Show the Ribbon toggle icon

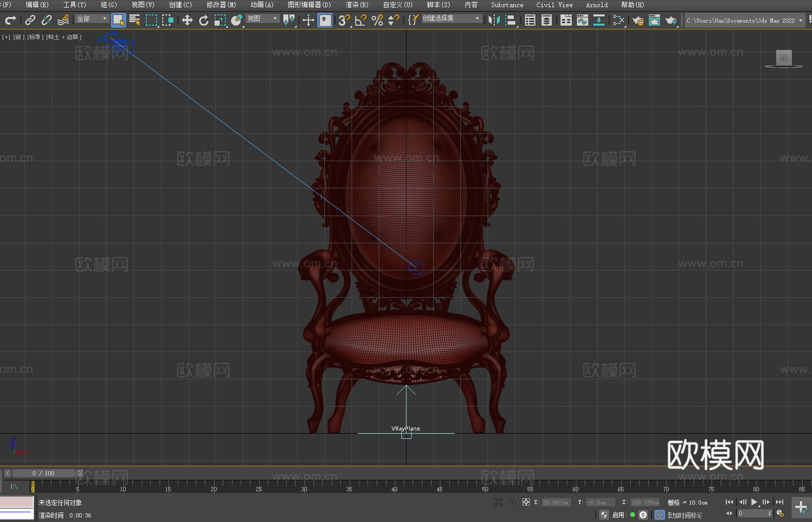566,20
